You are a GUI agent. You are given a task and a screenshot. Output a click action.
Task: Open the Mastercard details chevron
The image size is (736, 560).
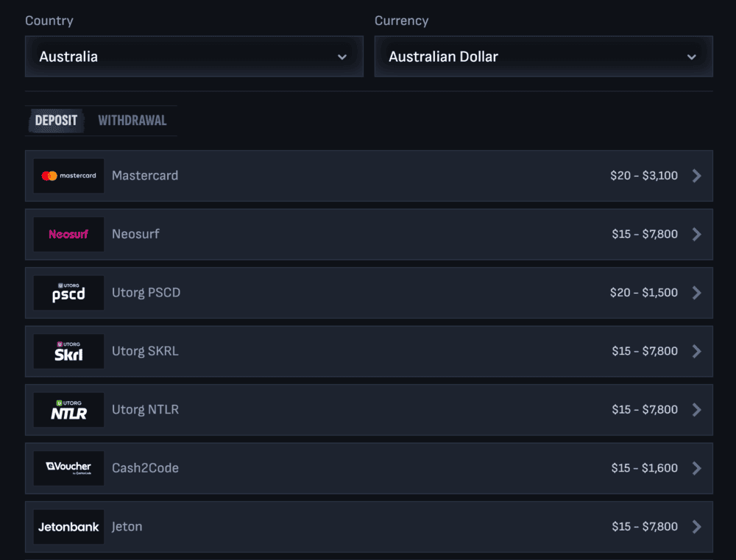[x=696, y=176]
